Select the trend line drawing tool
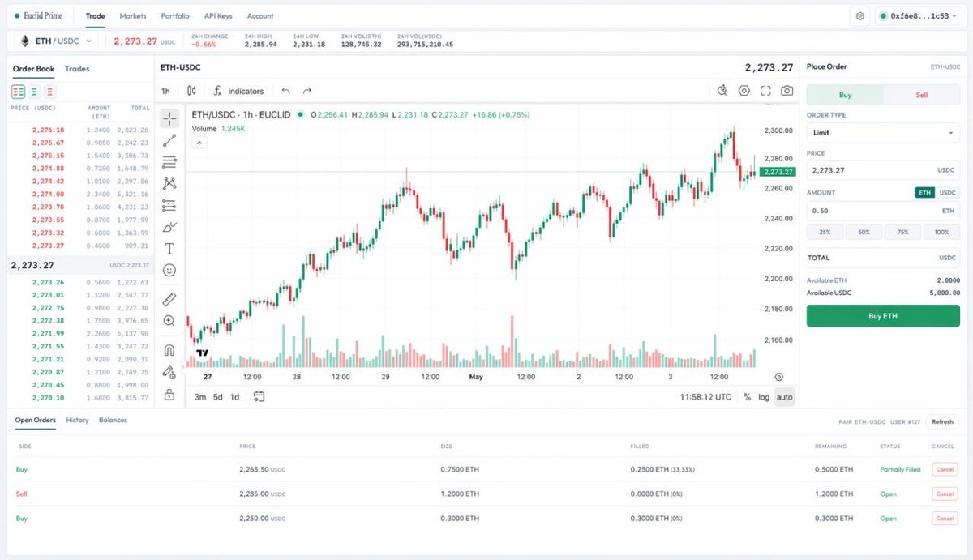 pos(169,141)
